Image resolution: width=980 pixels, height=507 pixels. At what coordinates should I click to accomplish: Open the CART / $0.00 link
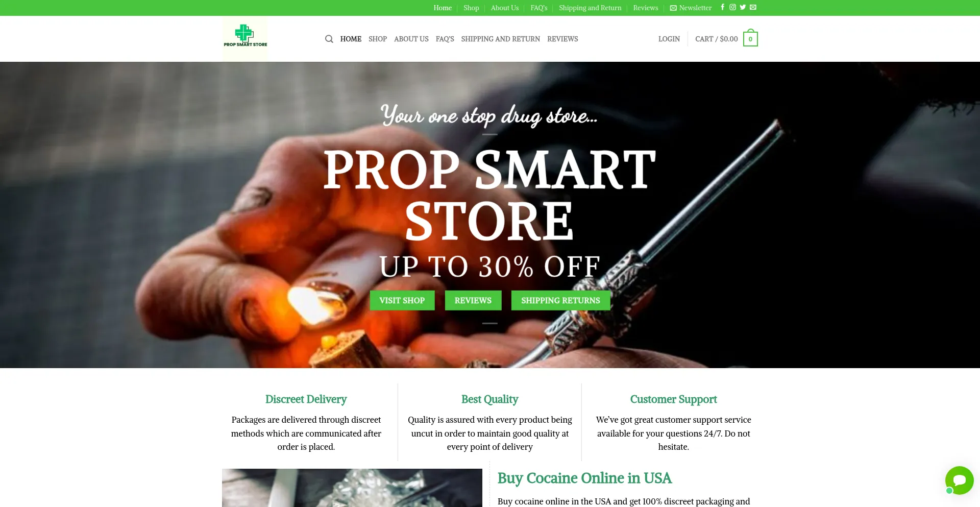tap(717, 39)
